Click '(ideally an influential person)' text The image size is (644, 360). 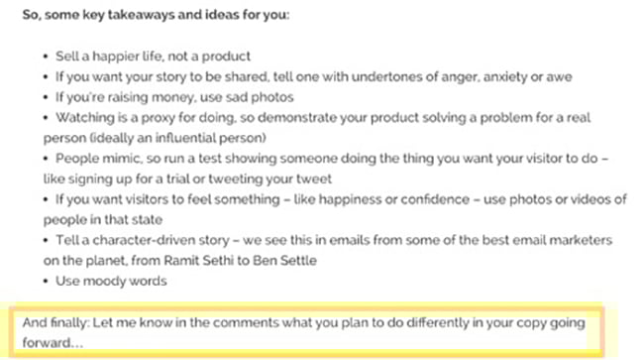[x=177, y=138]
